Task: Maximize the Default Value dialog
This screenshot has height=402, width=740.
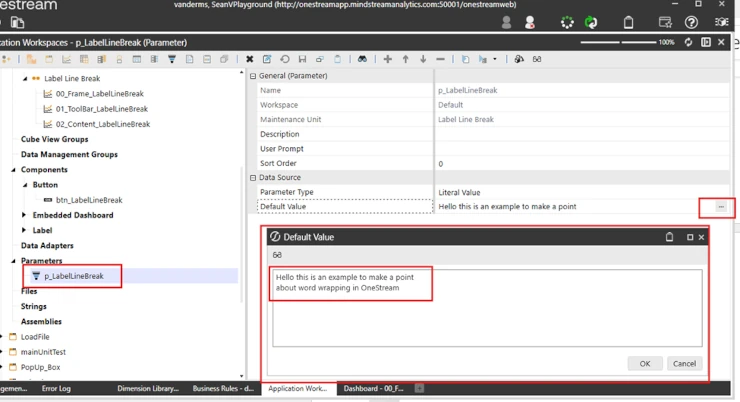Action: pos(690,237)
